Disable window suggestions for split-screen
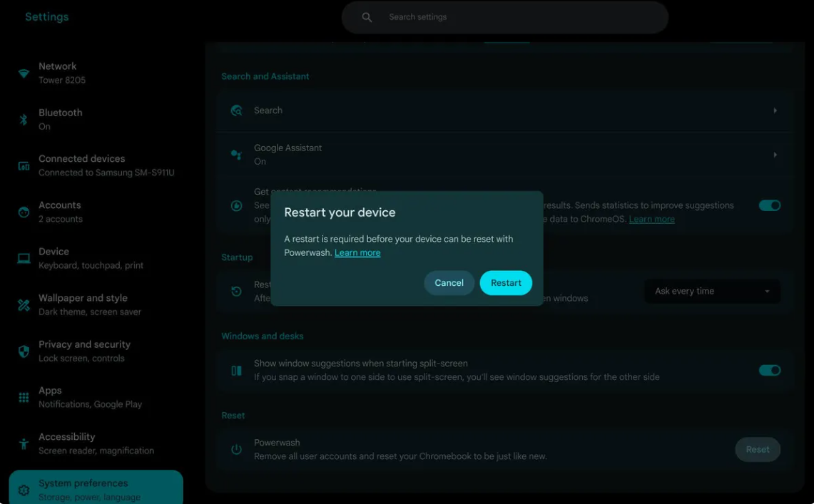This screenshot has height=504, width=814. click(x=769, y=370)
